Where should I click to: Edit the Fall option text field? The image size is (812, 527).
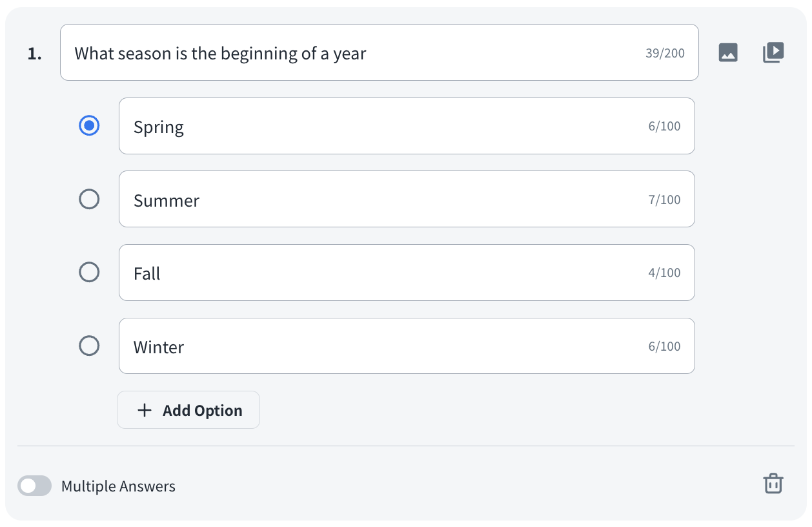click(387, 273)
